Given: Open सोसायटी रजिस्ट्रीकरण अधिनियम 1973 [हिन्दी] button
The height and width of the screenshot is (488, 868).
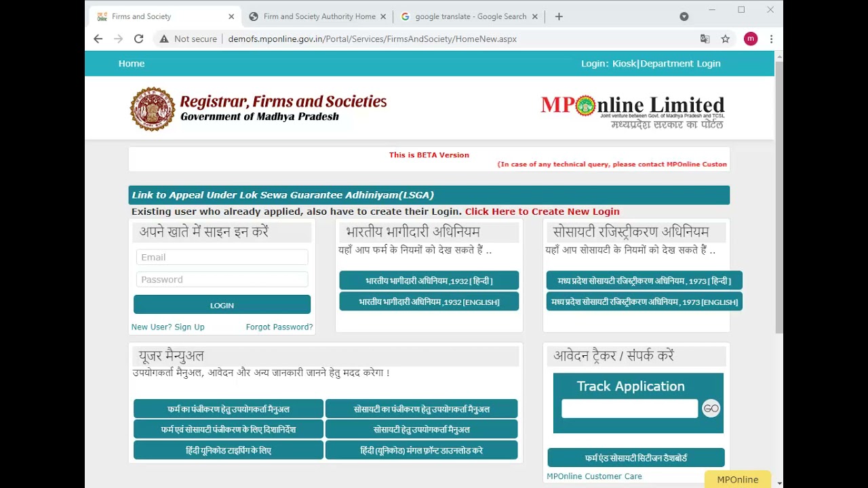Looking at the screenshot, I should tap(644, 281).
